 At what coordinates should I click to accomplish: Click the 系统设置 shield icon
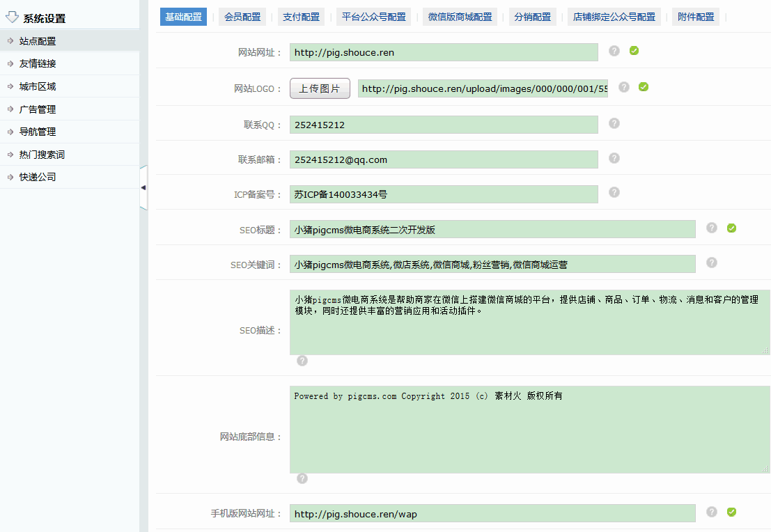pos(10,16)
